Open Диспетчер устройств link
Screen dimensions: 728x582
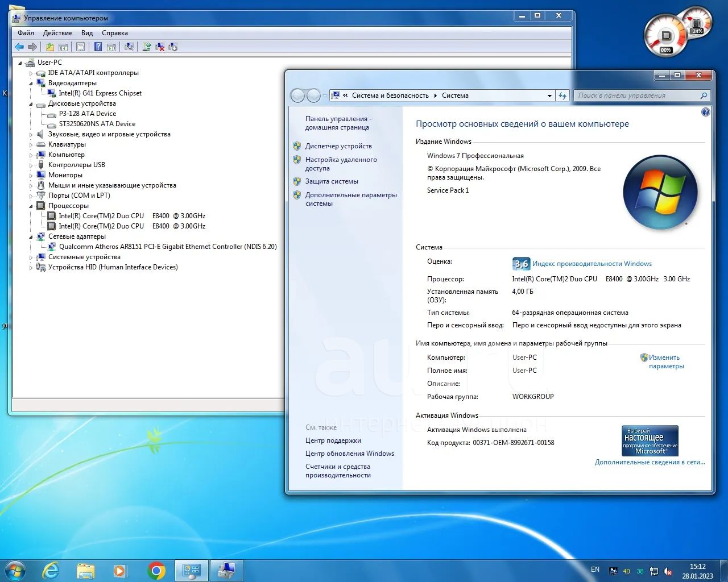[338, 146]
